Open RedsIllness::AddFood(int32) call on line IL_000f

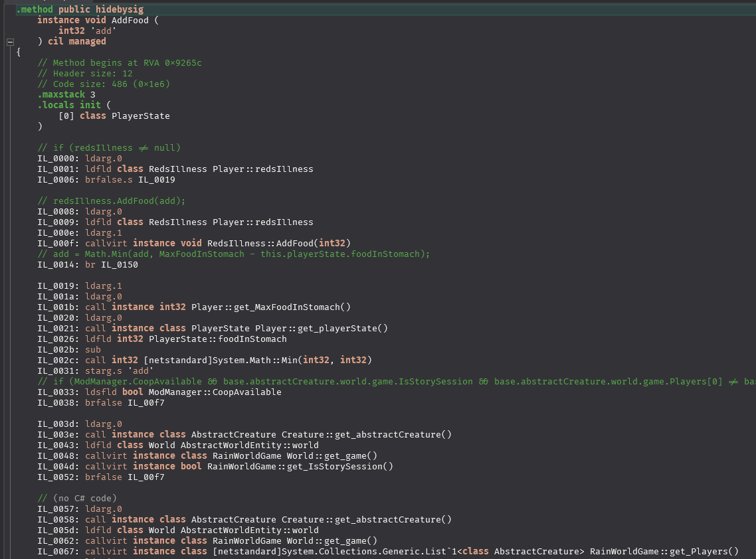(278, 244)
